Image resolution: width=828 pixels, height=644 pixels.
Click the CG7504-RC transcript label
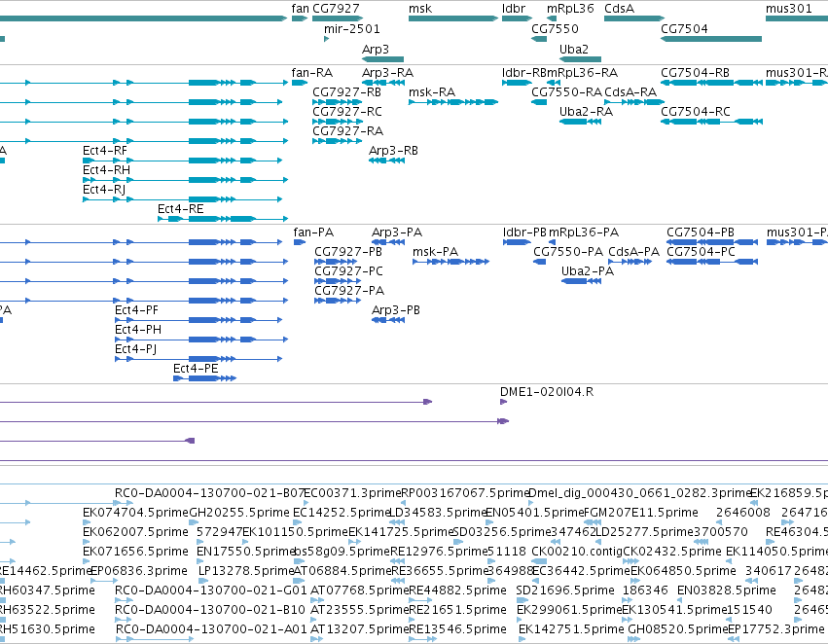tap(696, 112)
